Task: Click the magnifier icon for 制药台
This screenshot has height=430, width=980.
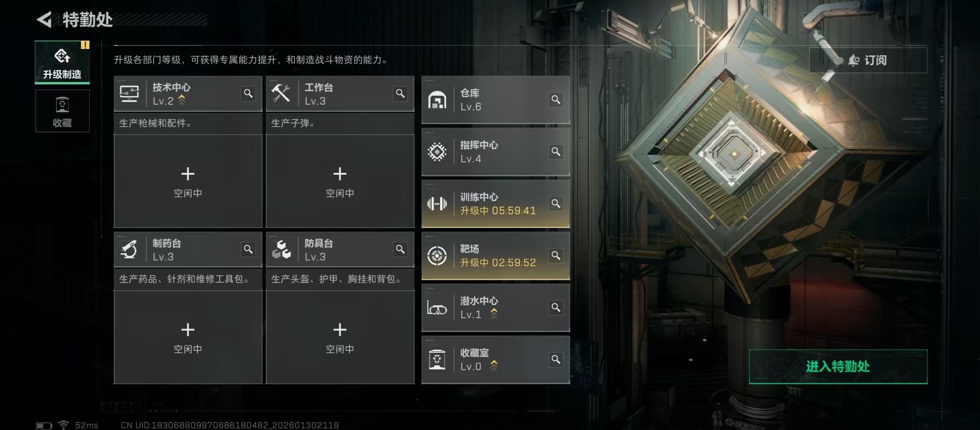Action: (x=248, y=249)
